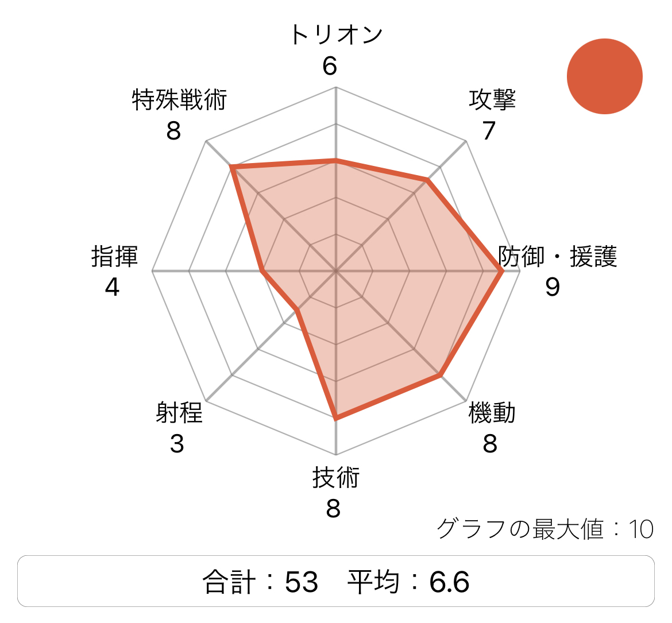Click the トリオン value 6
The image size is (672, 623).
(330, 66)
